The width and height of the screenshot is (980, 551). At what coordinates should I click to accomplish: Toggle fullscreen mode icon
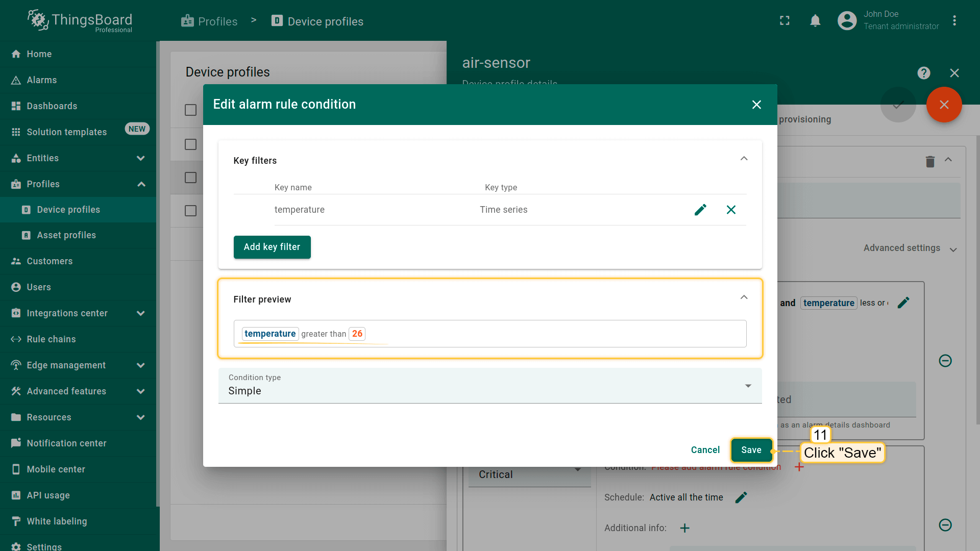[x=785, y=20]
